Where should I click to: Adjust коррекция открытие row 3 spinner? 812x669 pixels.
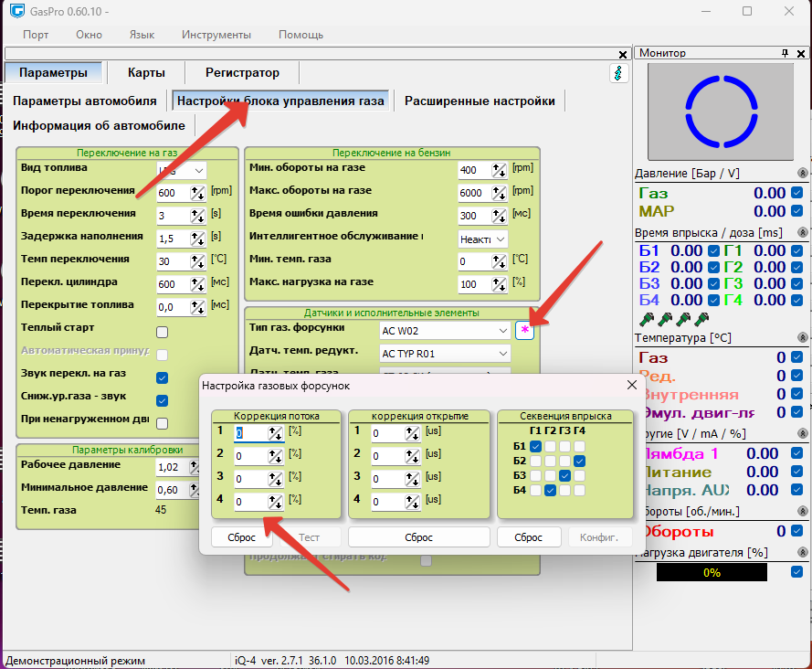(x=413, y=479)
